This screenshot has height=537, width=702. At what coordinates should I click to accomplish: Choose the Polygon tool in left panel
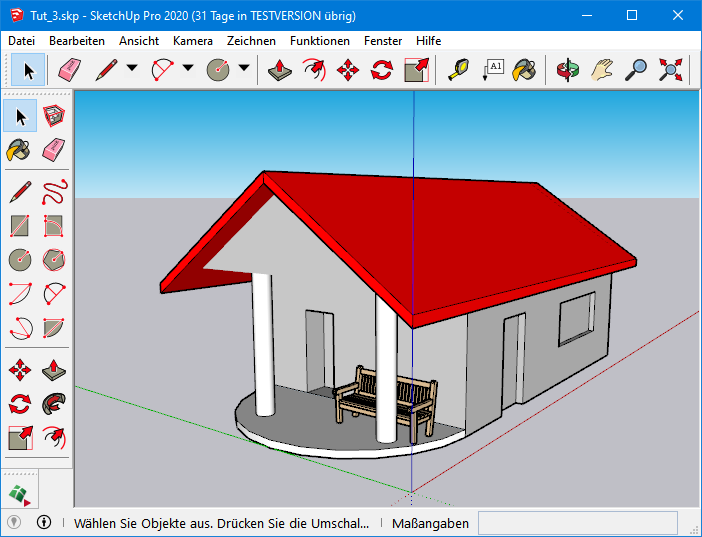pyautogui.click(x=54, y=259)
